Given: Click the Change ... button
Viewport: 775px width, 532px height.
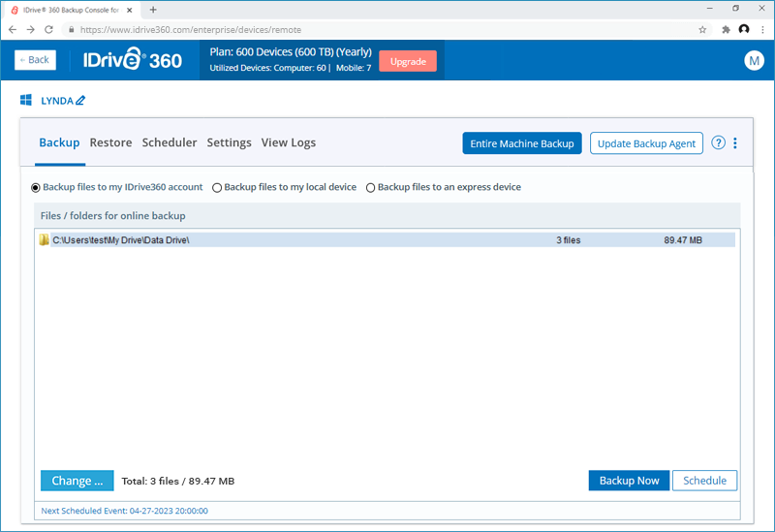Looking at the screenshot, I should [x=77, y=481].
